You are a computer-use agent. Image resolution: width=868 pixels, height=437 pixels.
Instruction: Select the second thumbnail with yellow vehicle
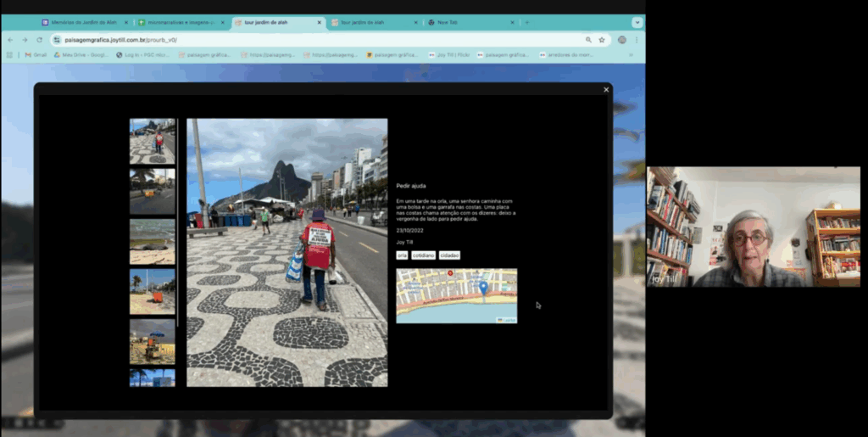152,191
